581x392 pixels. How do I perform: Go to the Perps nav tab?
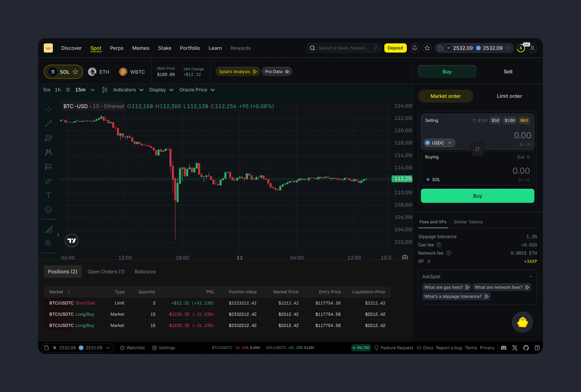117,48
